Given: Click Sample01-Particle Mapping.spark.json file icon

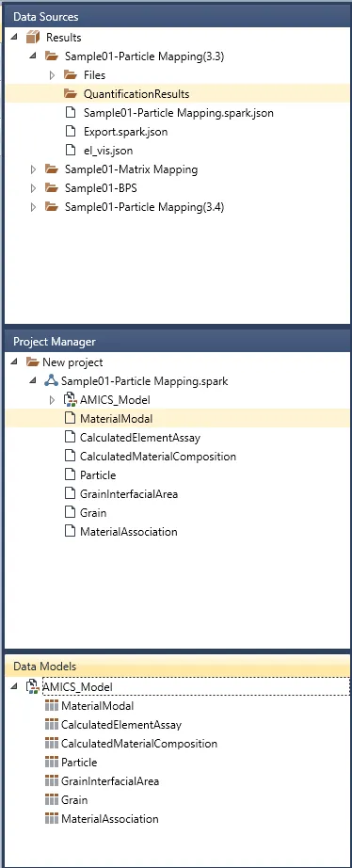Looking at the screenshot, I should pos(71,112).
